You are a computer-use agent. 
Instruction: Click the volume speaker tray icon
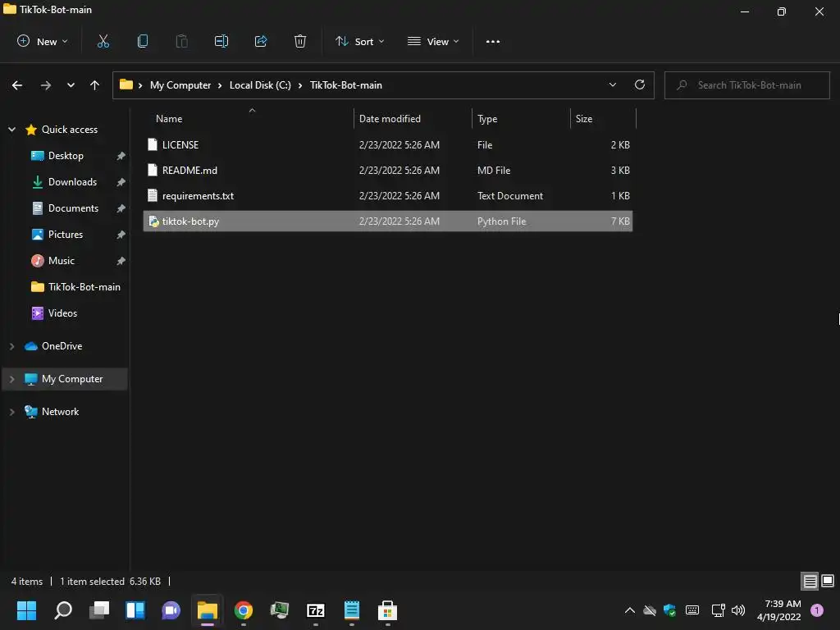pos(738,610)
